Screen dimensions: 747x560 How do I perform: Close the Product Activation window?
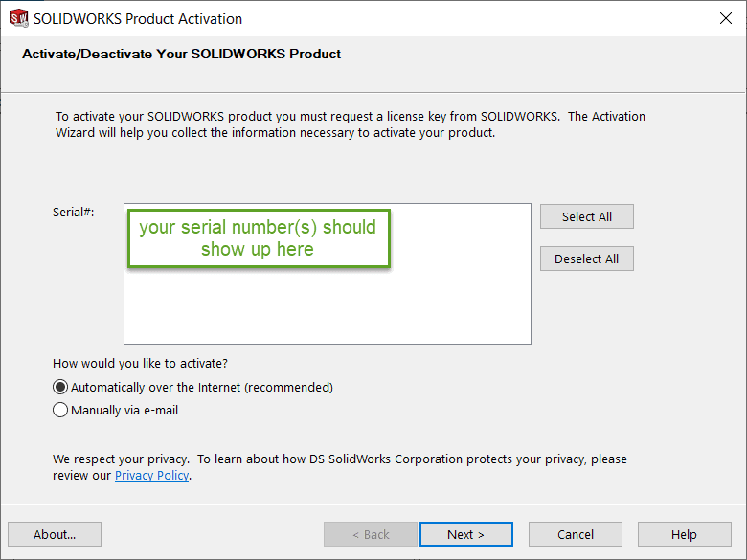point(725,18)
